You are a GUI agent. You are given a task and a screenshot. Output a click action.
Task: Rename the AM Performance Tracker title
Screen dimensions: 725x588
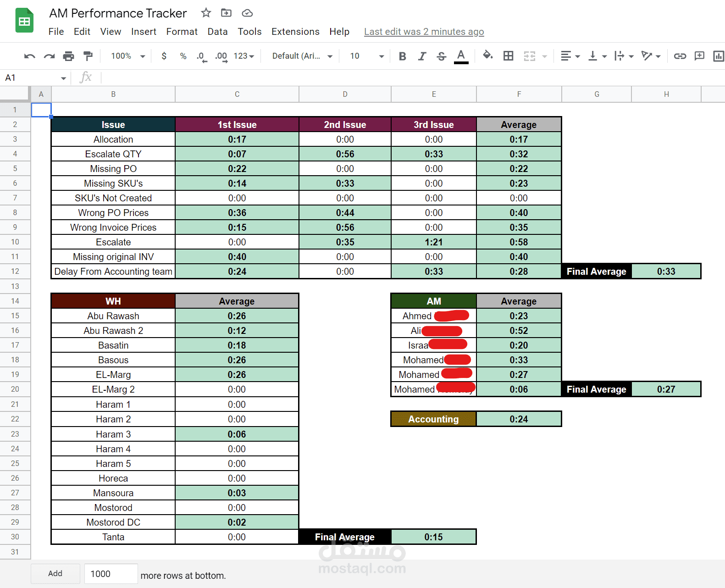(x=118, y=13)
